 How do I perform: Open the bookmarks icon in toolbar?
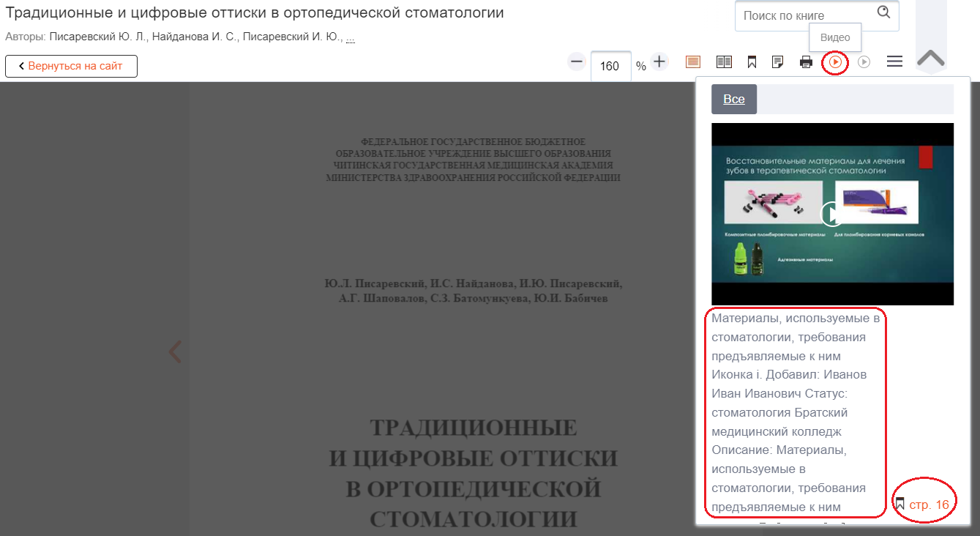(x=752, y=62)
